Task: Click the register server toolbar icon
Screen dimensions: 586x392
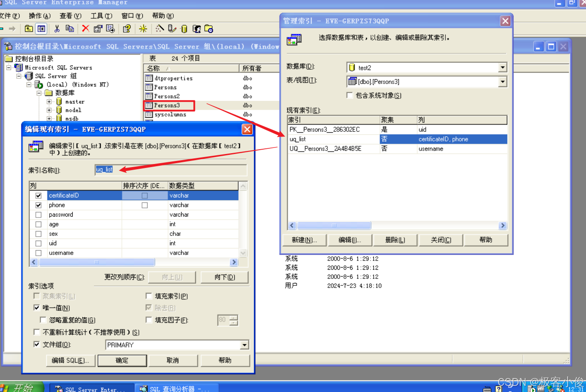Action: click(172, 29)
